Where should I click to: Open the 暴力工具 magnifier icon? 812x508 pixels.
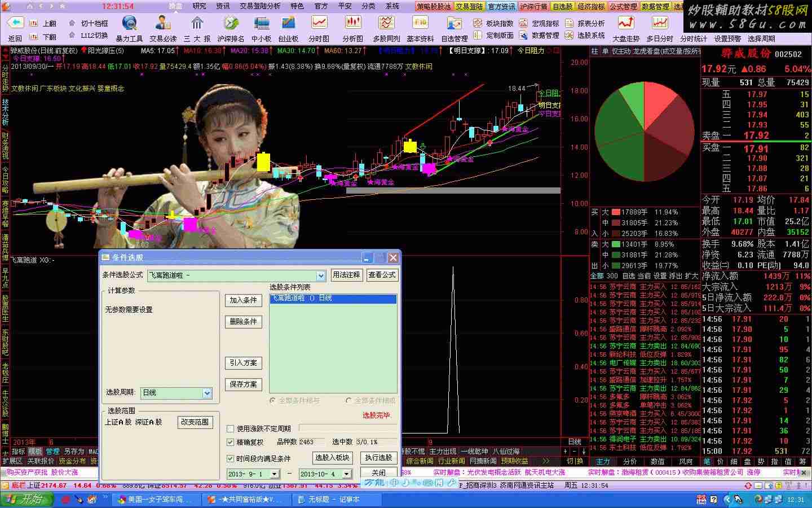129,23
